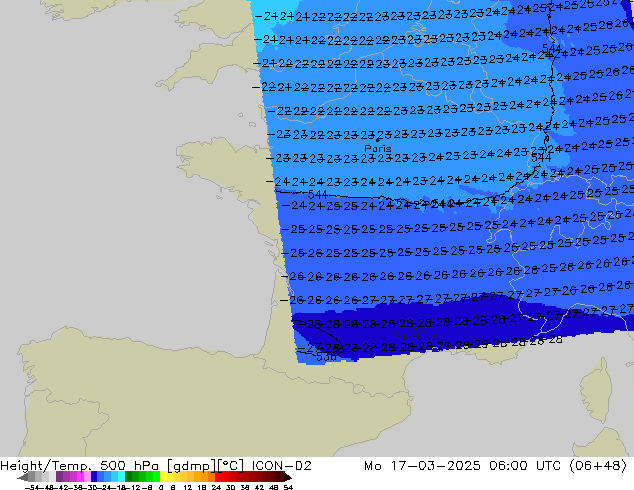Image resolution: width=634 pixels, height=490 pixels.
Task: Click the Paris city label
Action: pyautogui.click(x=378, y=148)
